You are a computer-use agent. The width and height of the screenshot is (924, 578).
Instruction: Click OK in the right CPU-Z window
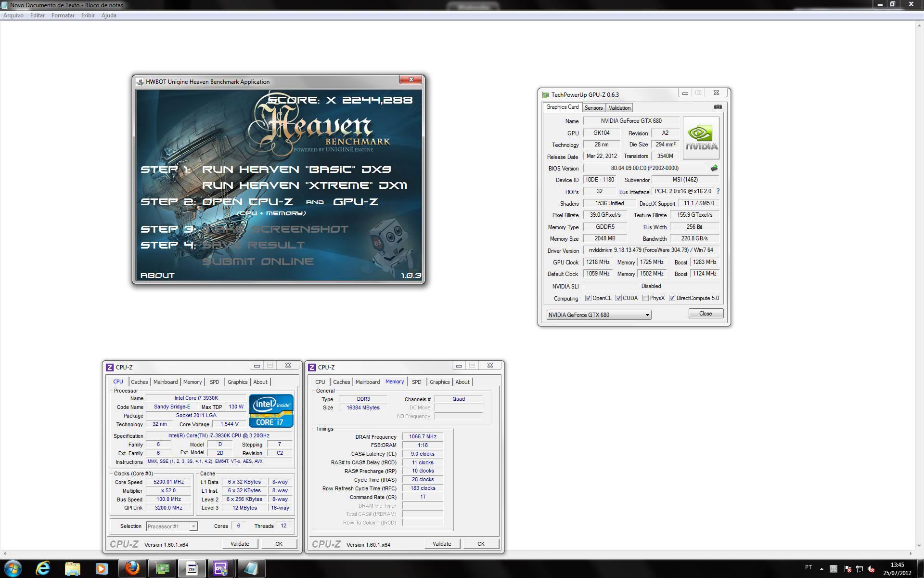point(481,544)
